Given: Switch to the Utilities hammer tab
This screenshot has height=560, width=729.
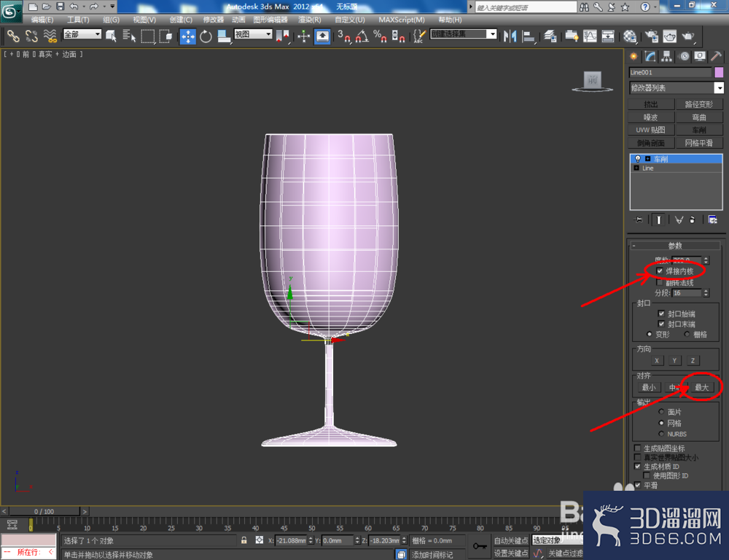Looking at the screenshot, I should 716,57.
